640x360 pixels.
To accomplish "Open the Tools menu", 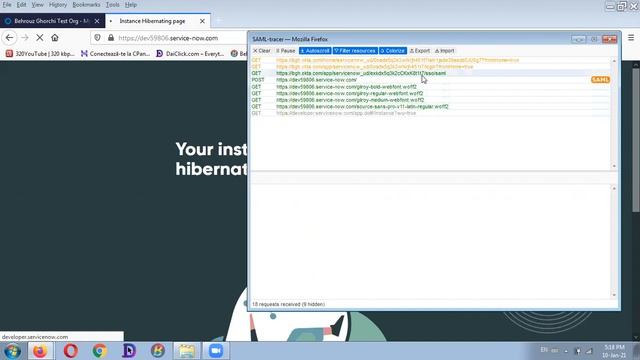I will 113,5.
